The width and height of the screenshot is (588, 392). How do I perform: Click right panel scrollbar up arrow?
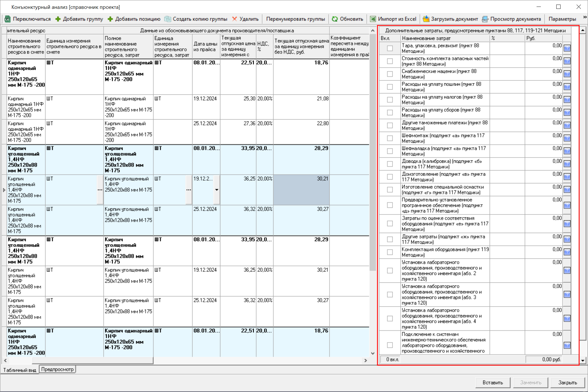583,30
